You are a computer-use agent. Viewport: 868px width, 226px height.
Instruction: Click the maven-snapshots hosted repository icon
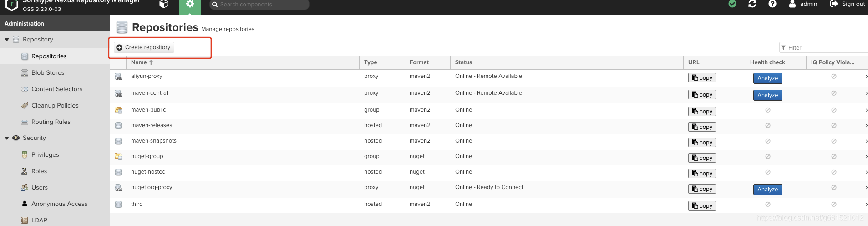(x=118, y=141)
